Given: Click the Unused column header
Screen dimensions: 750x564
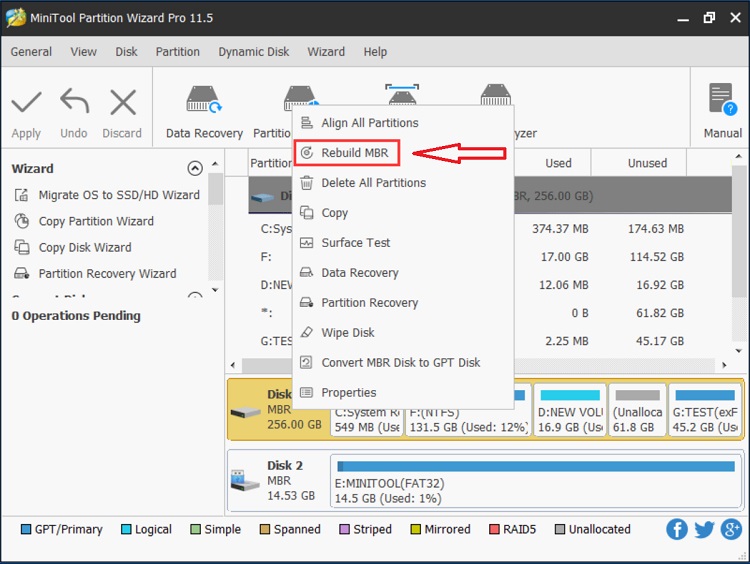Looking at the screenshot, I should coord(647,163).
